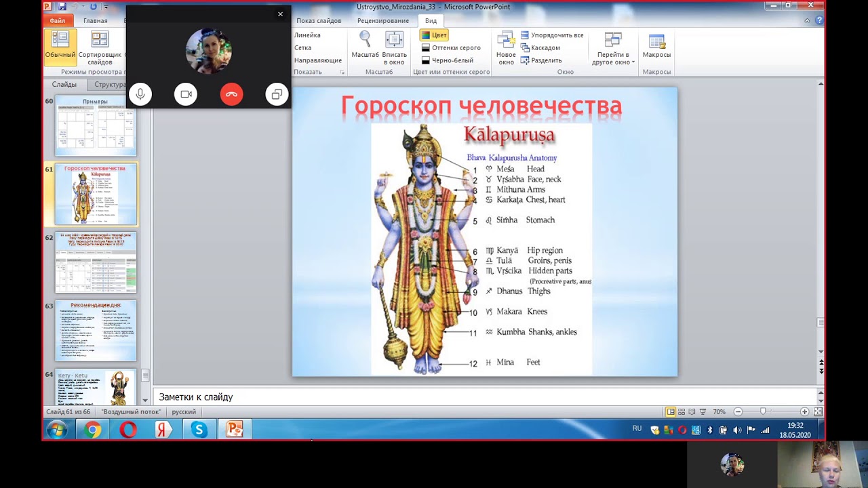Open Opera browser from the taskbar
The image size is (868, 488).
128,430
